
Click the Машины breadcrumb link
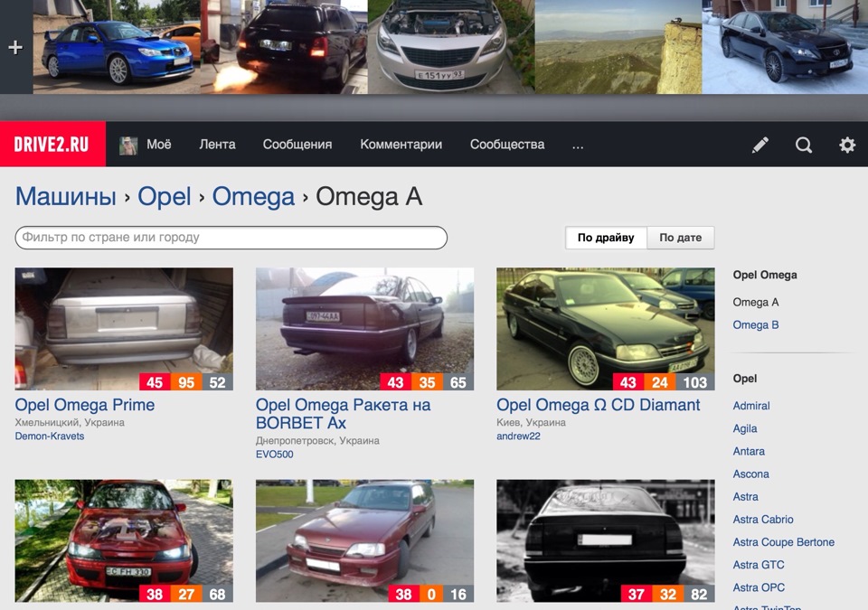tap(66, 196)
